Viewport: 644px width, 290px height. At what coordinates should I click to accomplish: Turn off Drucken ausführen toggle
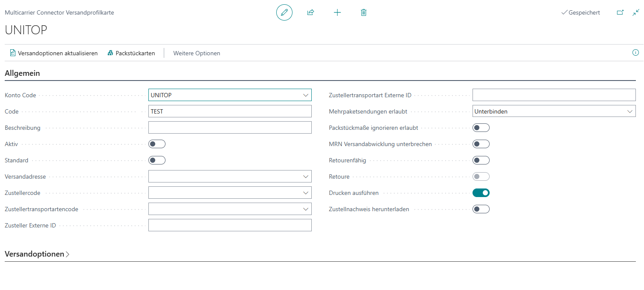[481, 193]
